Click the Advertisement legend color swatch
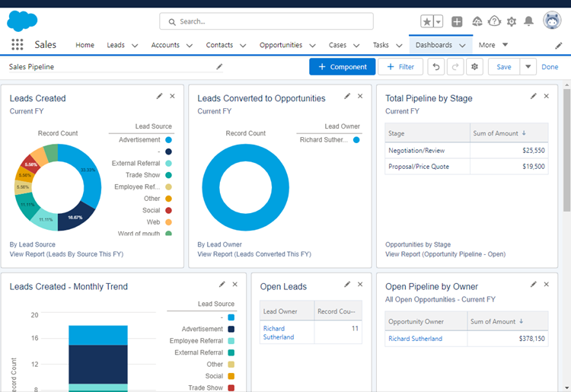 point(168,140)
